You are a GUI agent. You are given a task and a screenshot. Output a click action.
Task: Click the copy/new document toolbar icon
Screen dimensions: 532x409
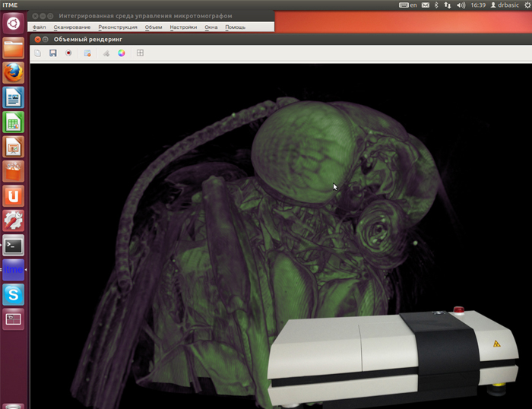tap(38, 53)
